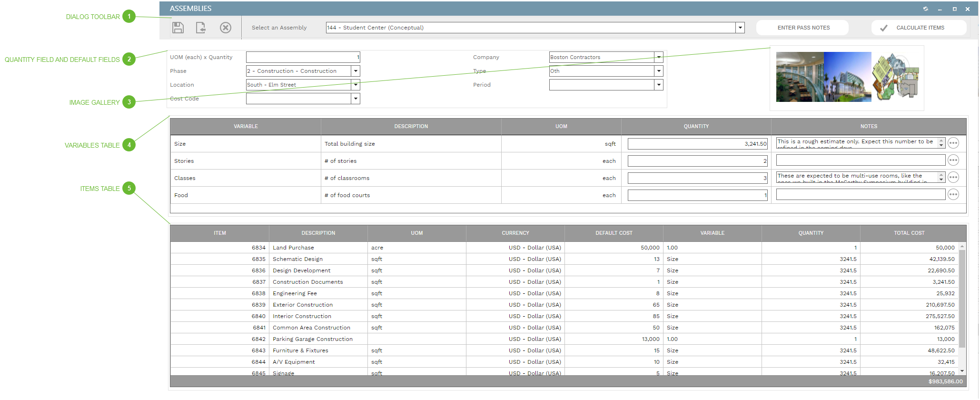Select the floor plan thumbnail image
The image size is (980, 400).
pos(895,77)
